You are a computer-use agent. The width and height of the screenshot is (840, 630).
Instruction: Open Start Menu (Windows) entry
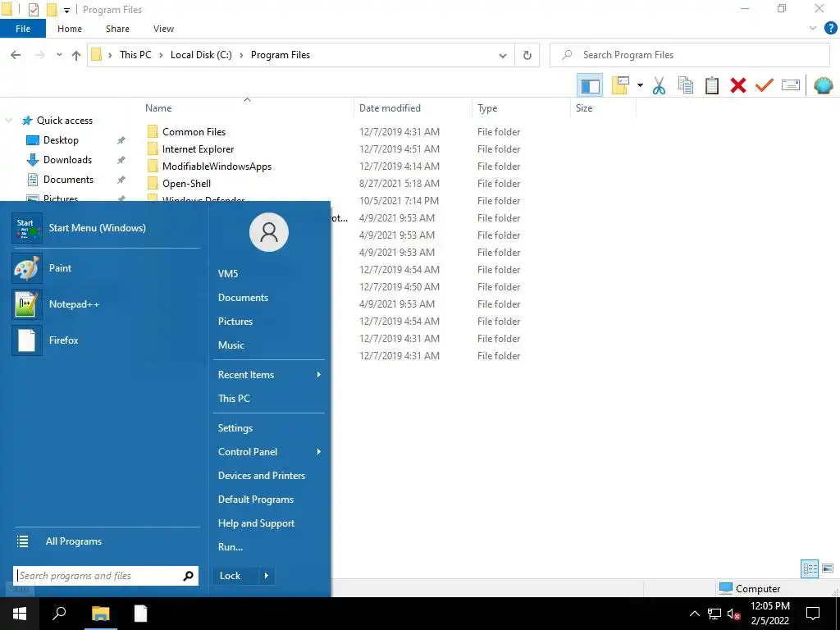(106, 228)
